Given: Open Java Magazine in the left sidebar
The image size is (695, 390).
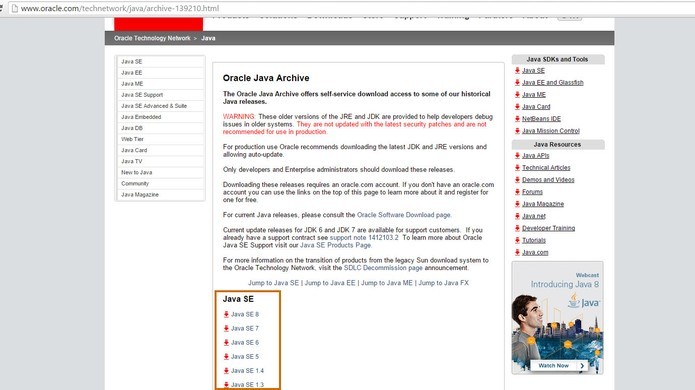Looking at the screenshot, I should 160,195.
